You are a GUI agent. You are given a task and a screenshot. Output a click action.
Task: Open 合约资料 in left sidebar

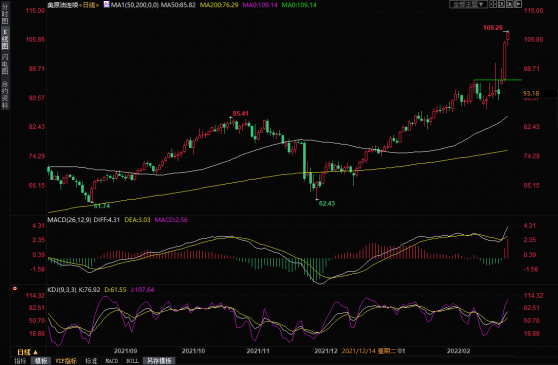click(5, 94)
